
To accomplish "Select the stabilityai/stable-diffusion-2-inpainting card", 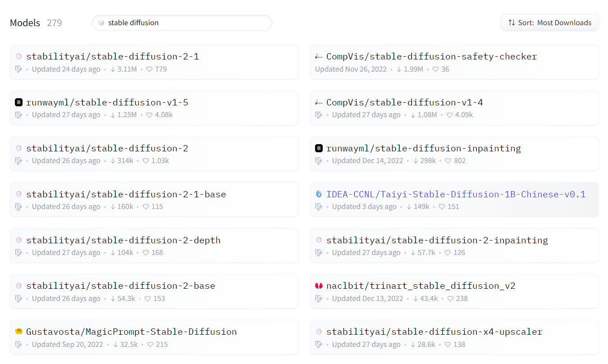I will 454,246.
